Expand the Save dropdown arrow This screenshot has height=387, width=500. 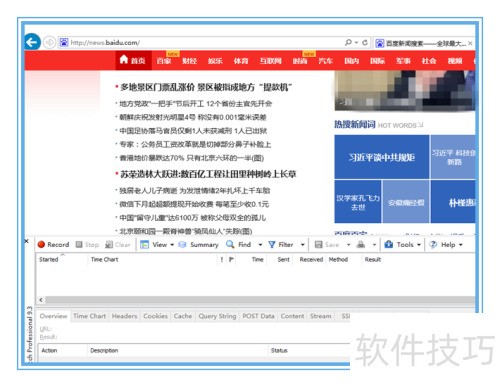(348, 245)
